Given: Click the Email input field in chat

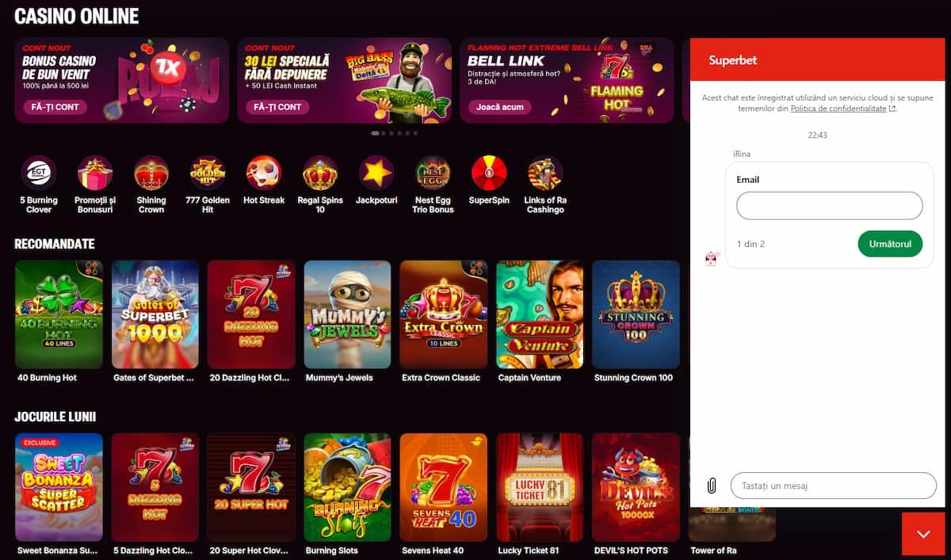Looking at the screenshot, I should point(829,206).
